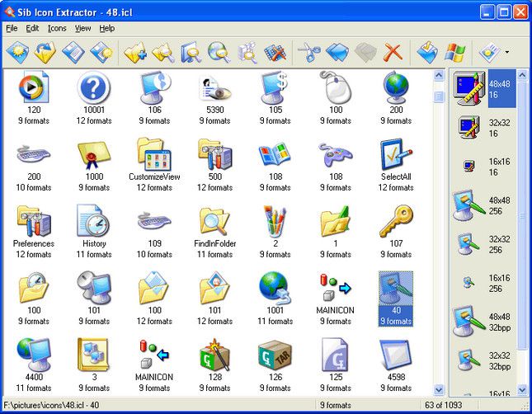Viewport: 532px width, 414px height.
Task: Click the floppy disk Save toolbar icon
Action: [x=73, y=52]
